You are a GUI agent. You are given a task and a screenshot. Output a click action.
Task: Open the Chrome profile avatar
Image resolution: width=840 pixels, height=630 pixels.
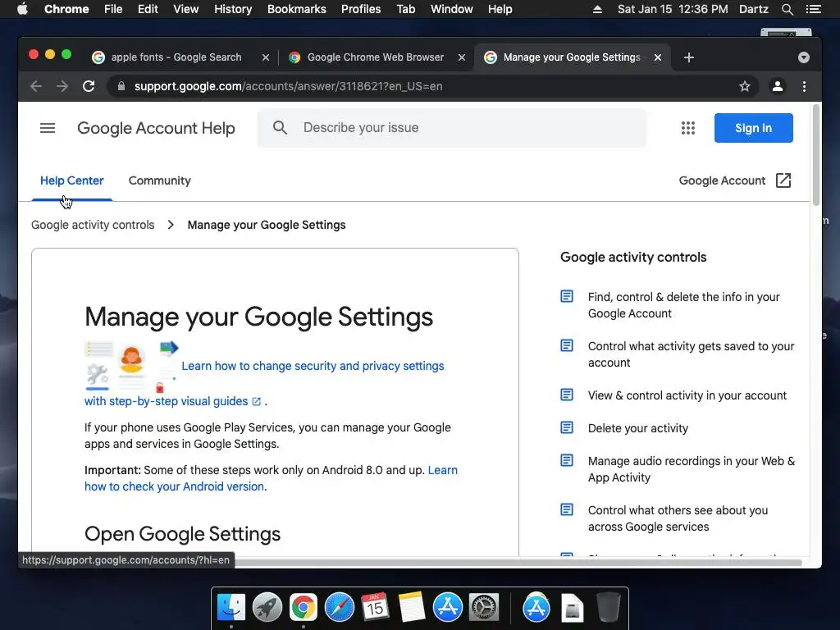(778, 86)
